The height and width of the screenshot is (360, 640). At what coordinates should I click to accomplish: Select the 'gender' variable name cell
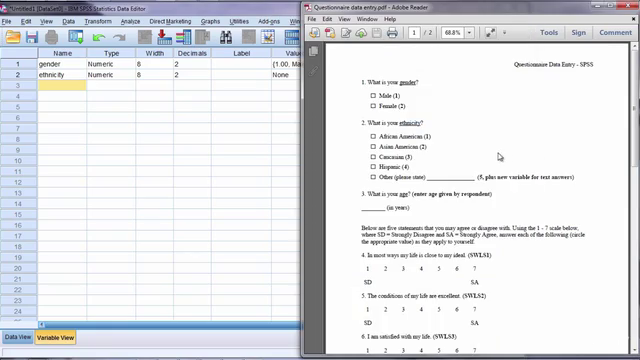62,64
